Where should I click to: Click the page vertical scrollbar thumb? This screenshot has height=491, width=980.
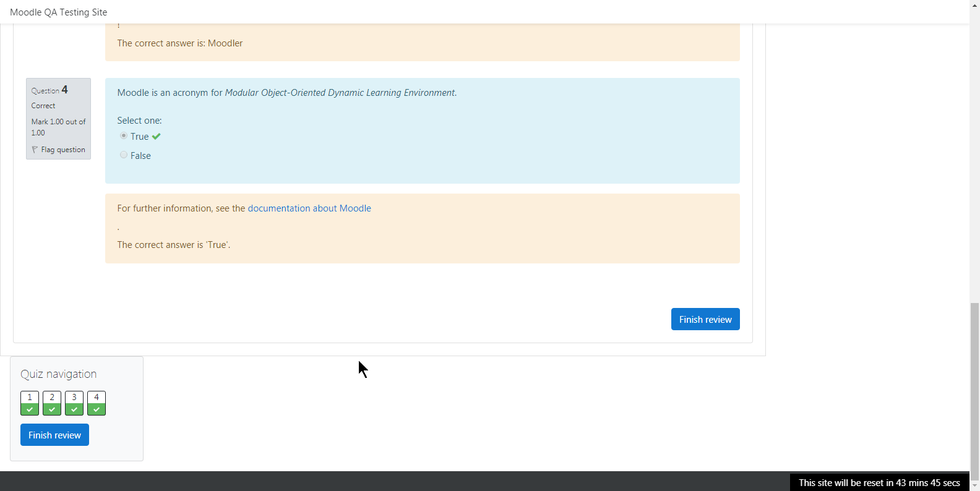coord(975,391)
